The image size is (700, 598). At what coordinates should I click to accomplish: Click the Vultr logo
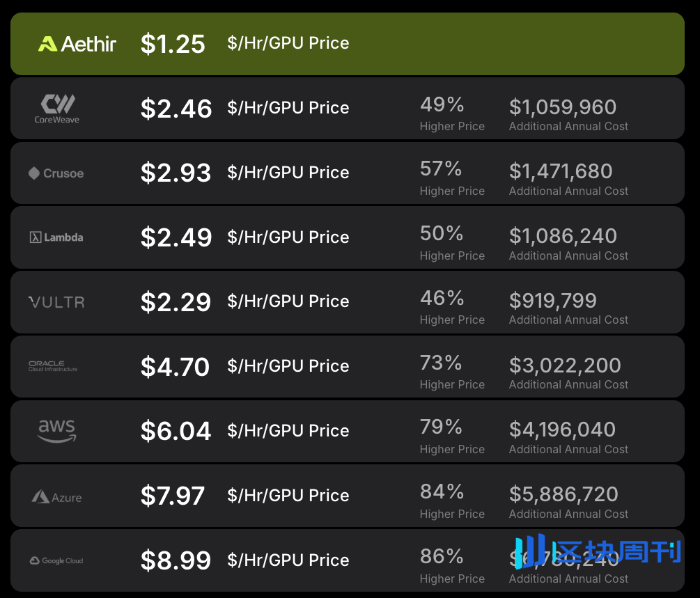point(56,302)
